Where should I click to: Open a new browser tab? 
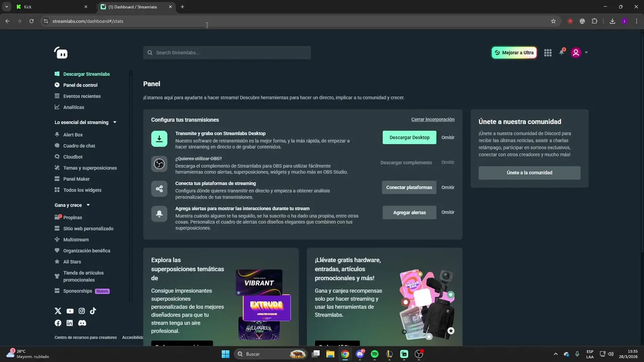click(x=182, y=7)
